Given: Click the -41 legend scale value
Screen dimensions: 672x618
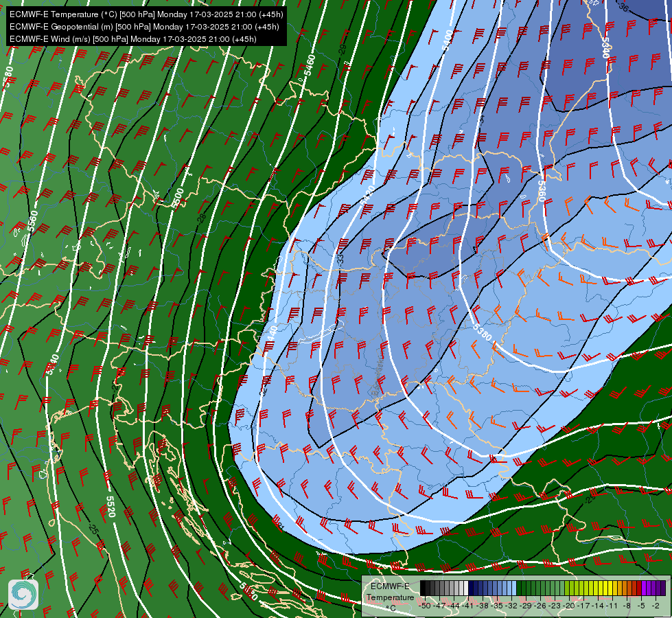Looking at the screenshot, I should pyautogui.click(x=467, y=606).
